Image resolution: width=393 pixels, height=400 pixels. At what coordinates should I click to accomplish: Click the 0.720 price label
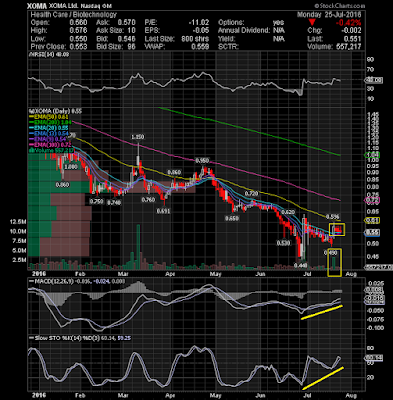tap(251, 194)
